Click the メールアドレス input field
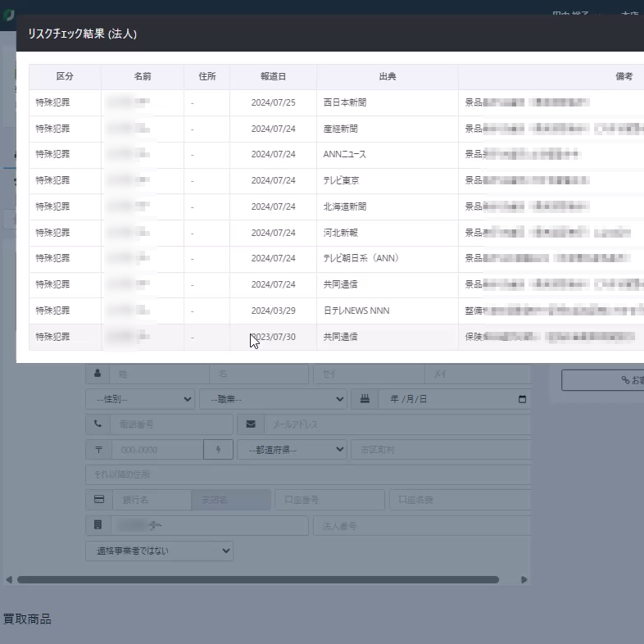The height and width of the screenshot is (644, 644). 397,424
